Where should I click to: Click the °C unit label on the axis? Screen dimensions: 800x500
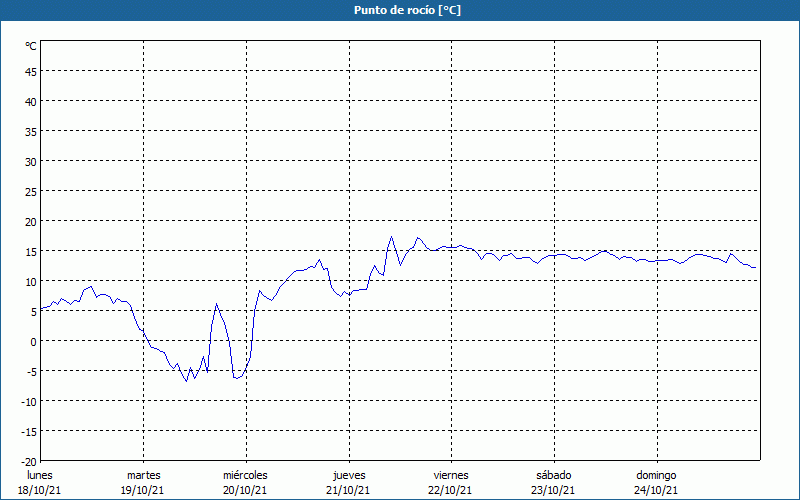[x=31, y=46]
